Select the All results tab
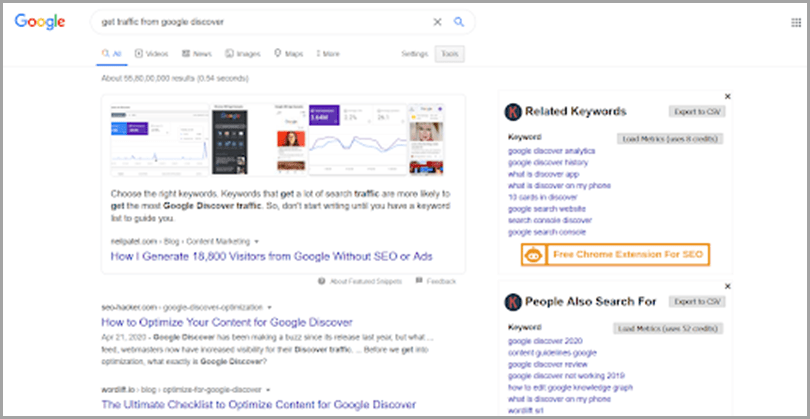Image resolution: width=810 pixels, height=419 pixels. tap(112, 54)
